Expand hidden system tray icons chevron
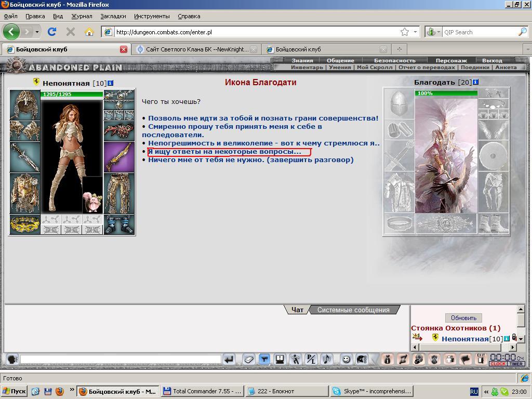 pyautogui.click(x=486, y=392)
